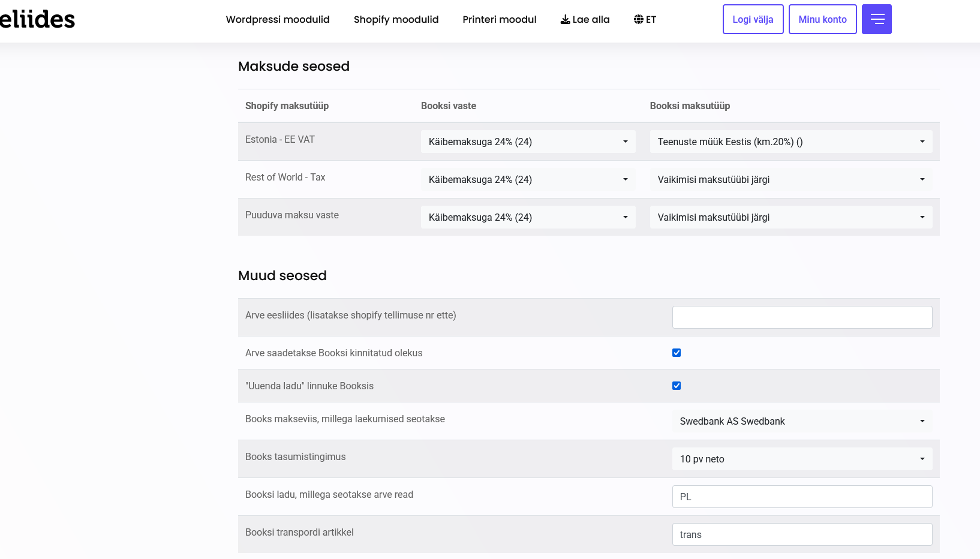Open Wordpressi moodulid menu

[278, 19]
